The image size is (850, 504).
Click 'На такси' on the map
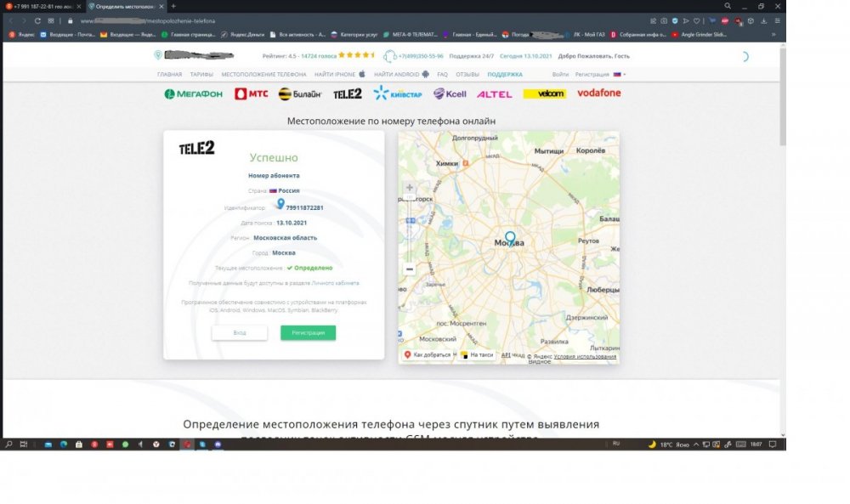tap(477, 355)
